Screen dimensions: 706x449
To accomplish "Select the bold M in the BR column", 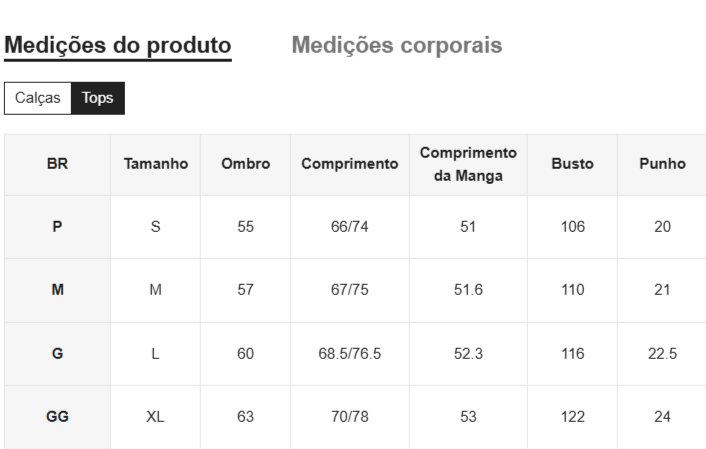I will [x=57, y=290].
